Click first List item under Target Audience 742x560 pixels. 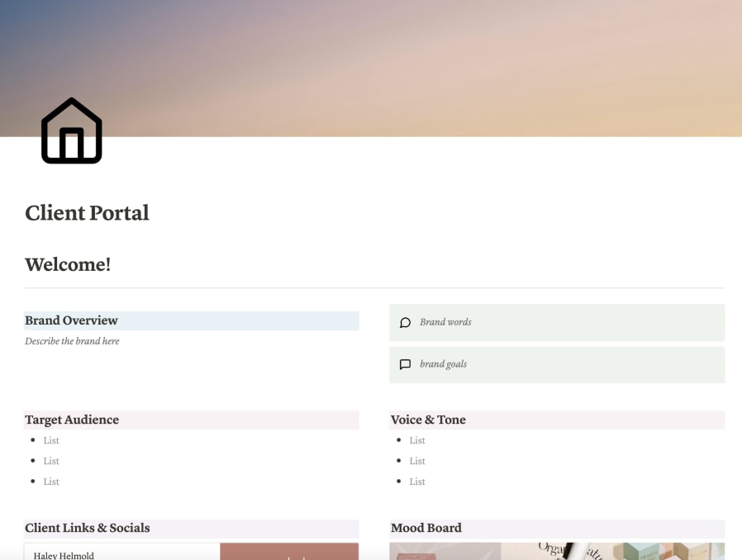51,440
